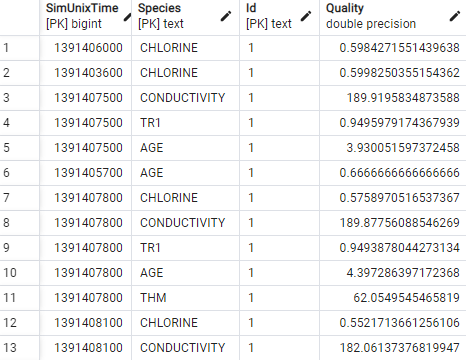Click CHLORINE species cell in row 1
This screenshot has width=466, height=360.
[186, 48]
